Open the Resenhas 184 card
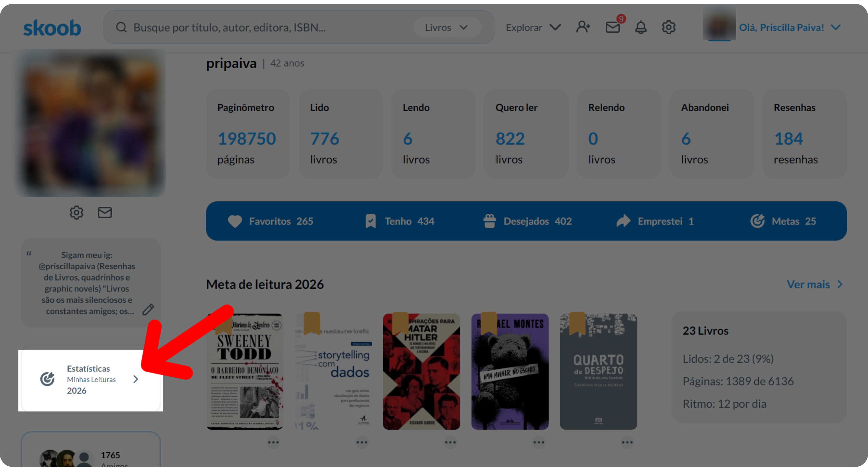The width and height of the screenshot is (868, 470). pyautogui.click(x=805, y=134)
